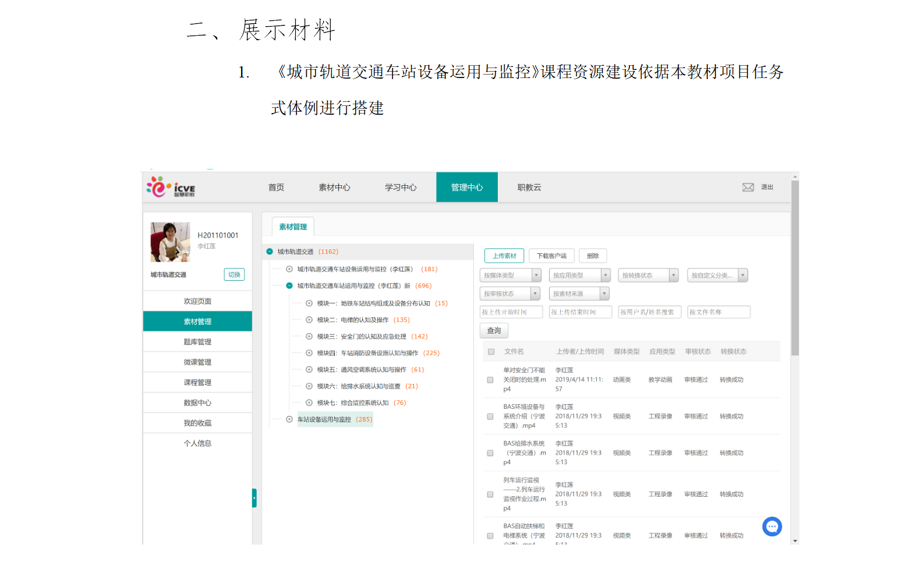Switch to 管理中心 tab
Image resolution: width=924 pixels, height=569 pixels.
point(467,188)
